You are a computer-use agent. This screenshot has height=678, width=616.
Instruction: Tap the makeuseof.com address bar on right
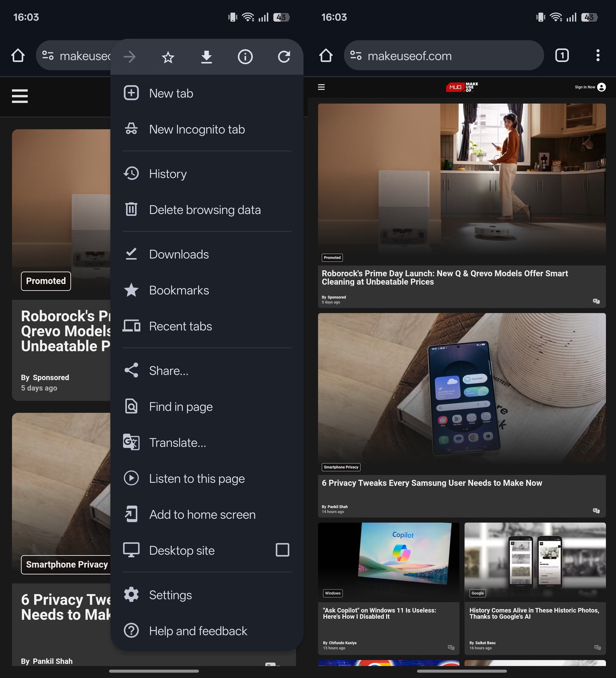point(444,55)
